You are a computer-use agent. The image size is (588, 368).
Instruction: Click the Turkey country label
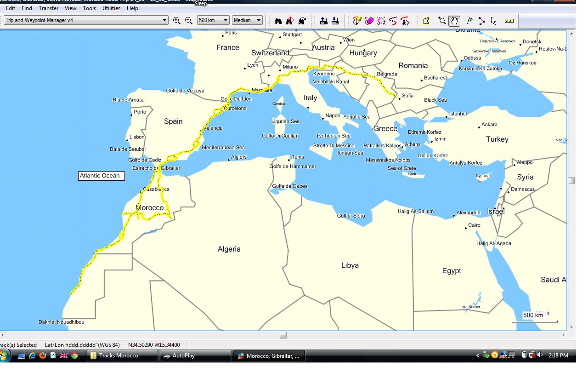tap(497, 139)
